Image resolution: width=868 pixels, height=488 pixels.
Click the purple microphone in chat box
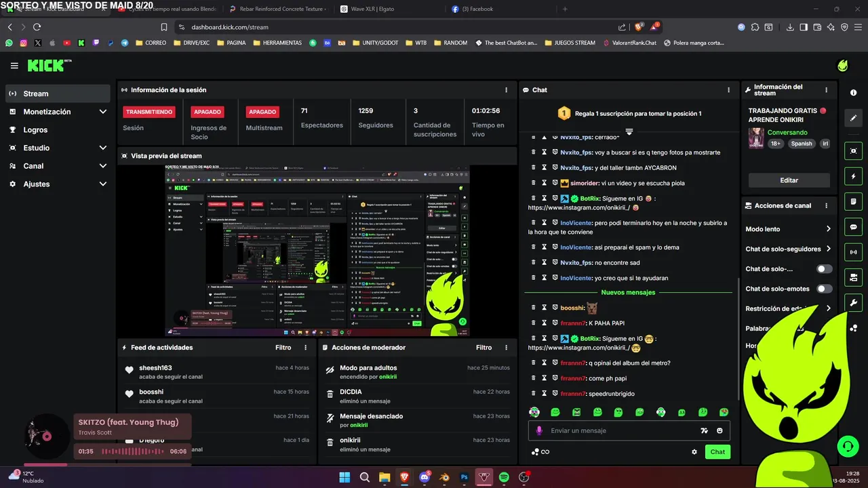click(539, 430)
